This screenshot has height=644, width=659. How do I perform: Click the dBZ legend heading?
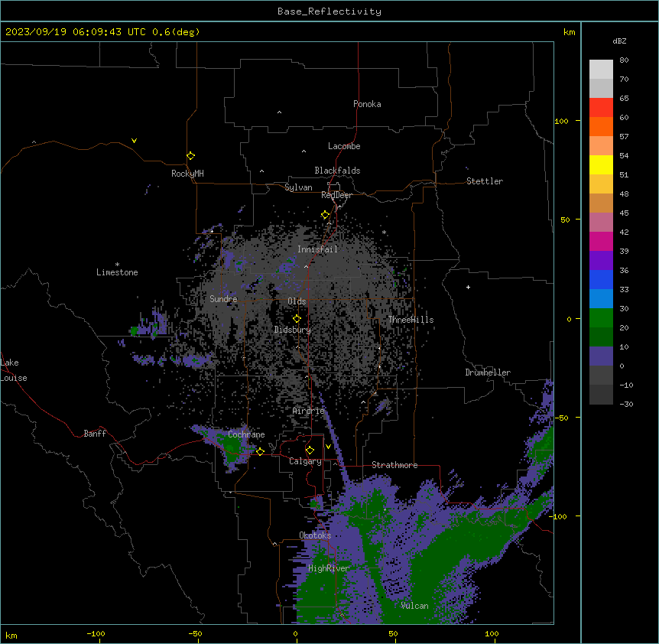[x=619, y=41]
